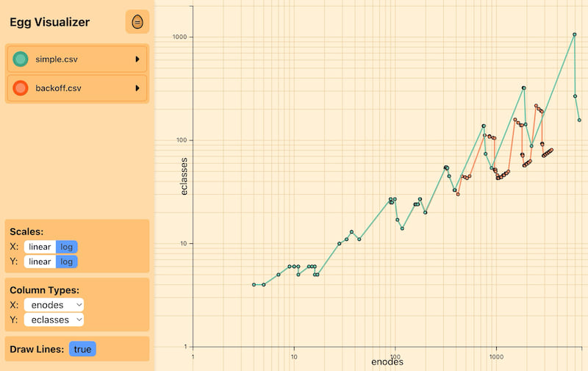The height and width of the screenshot is (371, 588).
Task: Set X scale to linear
Action: [40, 247]
